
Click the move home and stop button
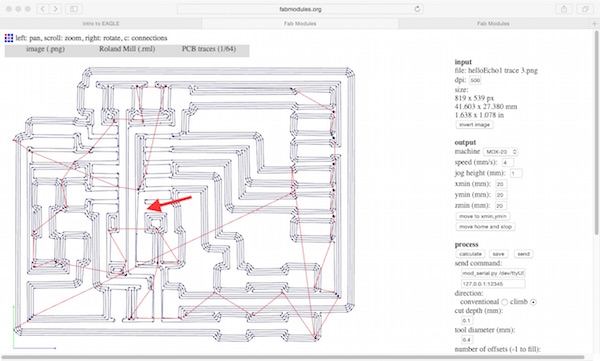click(485, 227)
